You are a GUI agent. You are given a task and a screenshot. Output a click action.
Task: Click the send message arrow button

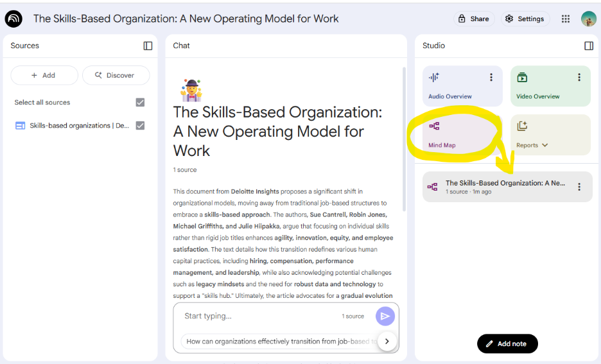[x=385, y=316]
